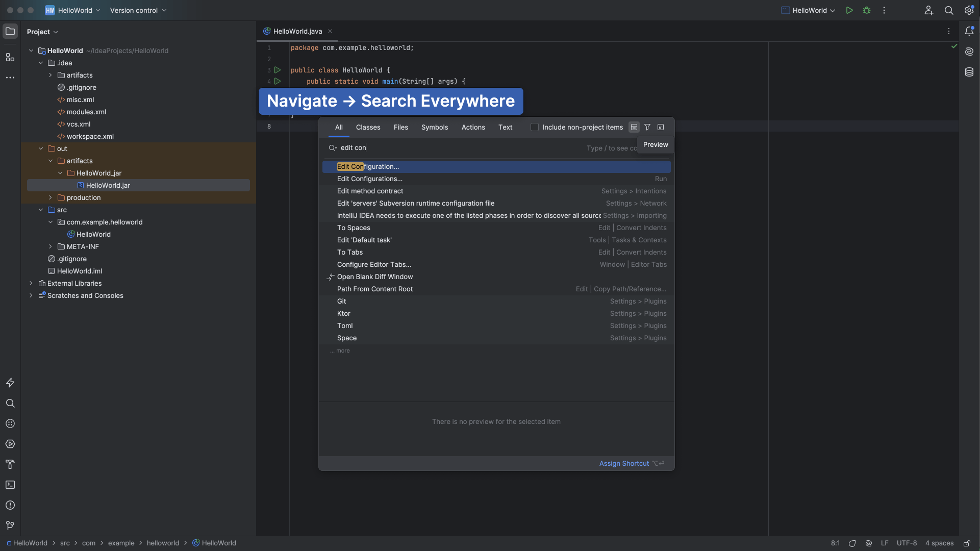Open the Terminal tool window
The image size is (980, 551).
pos(10,485)
